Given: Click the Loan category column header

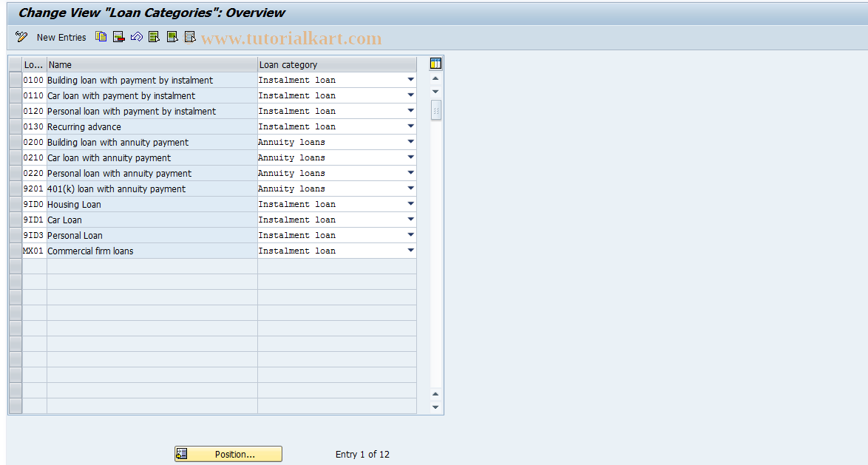Looking at the screenshot, I should [x=337, y=64].
